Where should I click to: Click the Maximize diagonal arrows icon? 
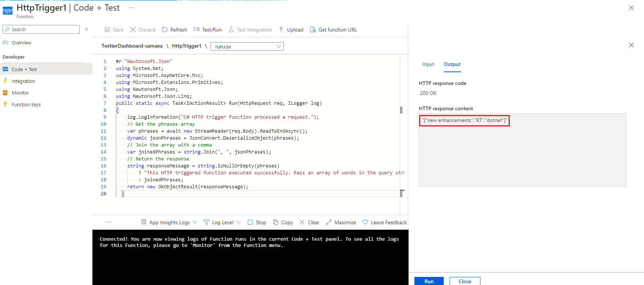329,222
